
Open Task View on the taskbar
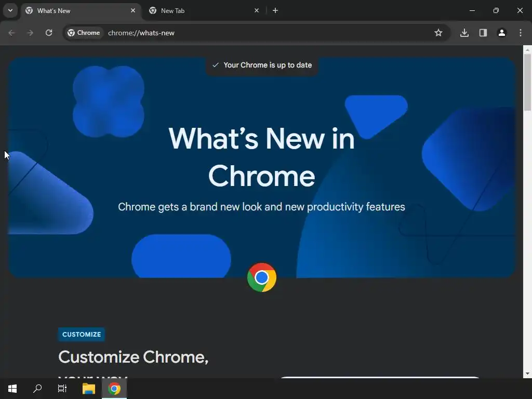click(62, 389)
